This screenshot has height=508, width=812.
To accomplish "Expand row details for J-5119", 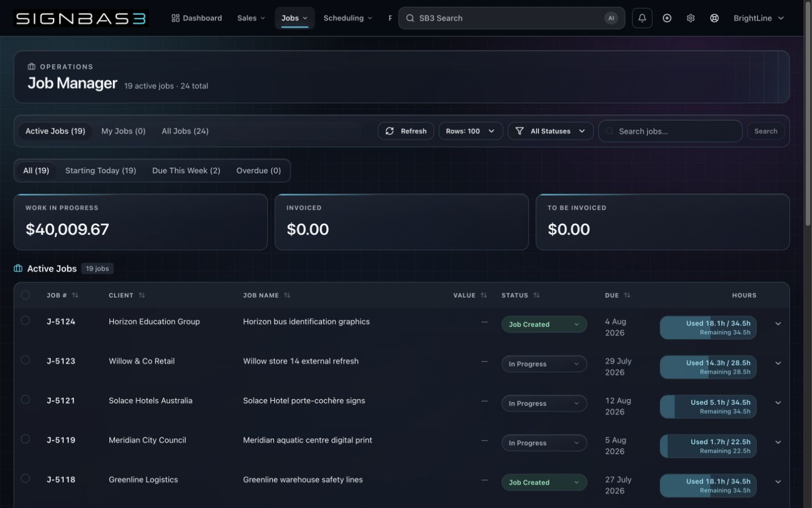I will (x=778, y=442).
